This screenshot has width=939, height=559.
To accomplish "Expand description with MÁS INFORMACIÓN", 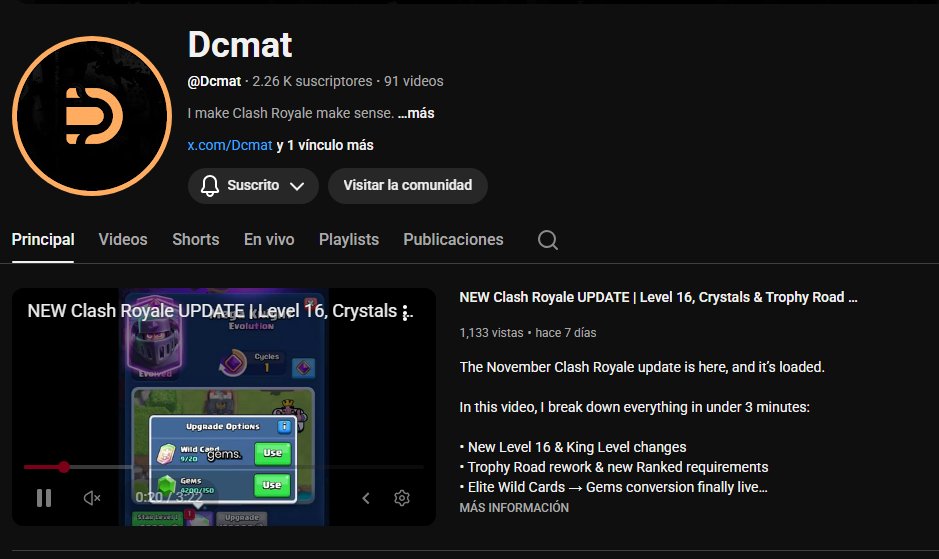I will pos(514,507).
